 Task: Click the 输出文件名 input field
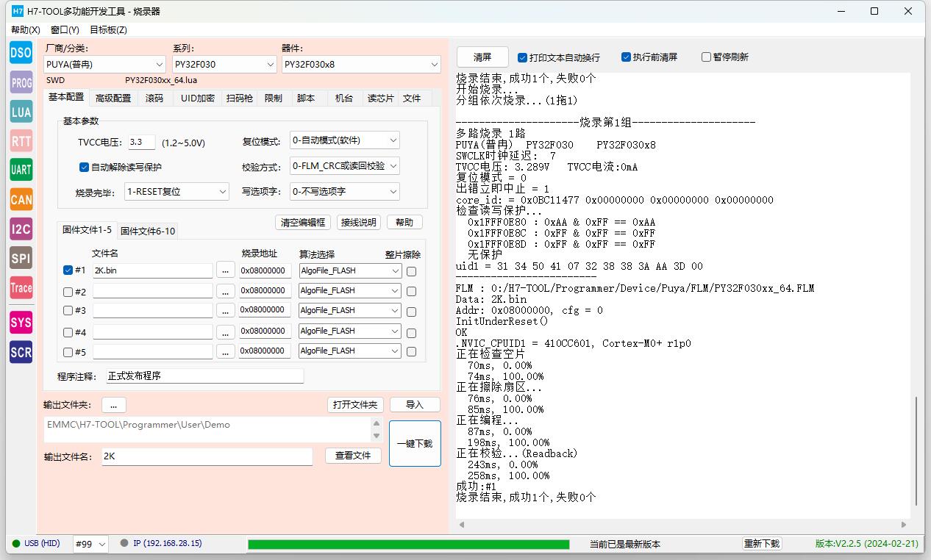(x=207, y=456)
